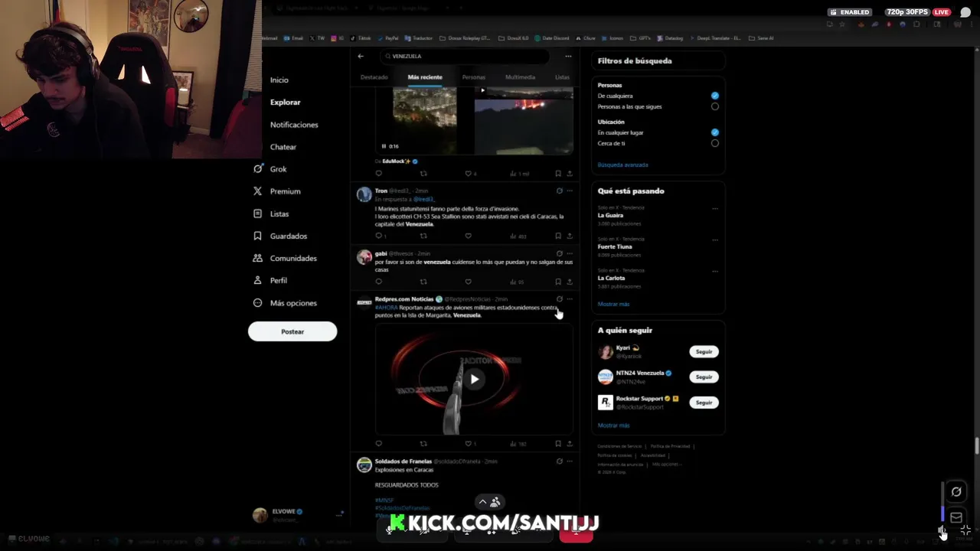Reply to the gabi tweet
The height and width of the screenshot is (551, 980).
(378, 282)
